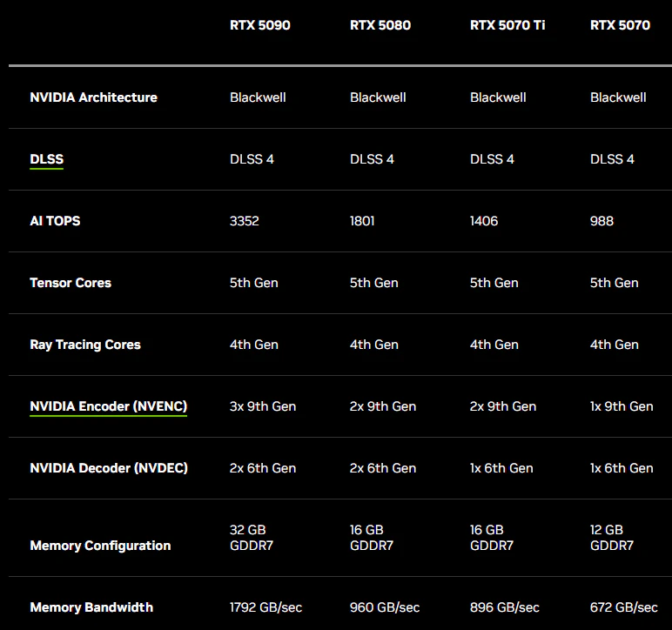Click the RTX 5070 column header
Image resolution: width=672 pixels, height=630 pixels.
620,25
